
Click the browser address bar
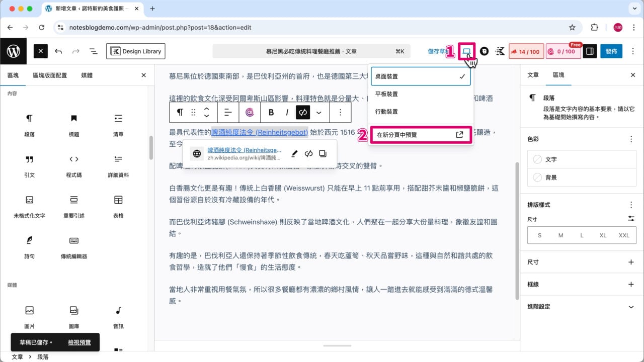coord(201,28)
